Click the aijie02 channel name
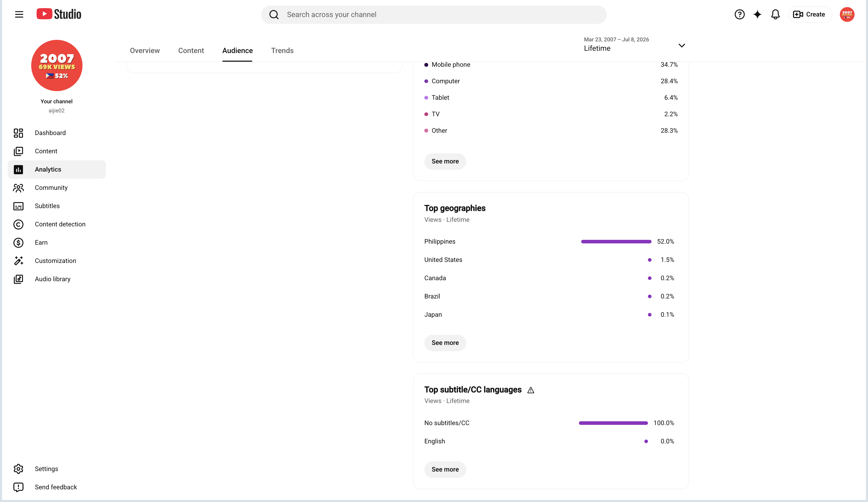 (x=57, y=111)
